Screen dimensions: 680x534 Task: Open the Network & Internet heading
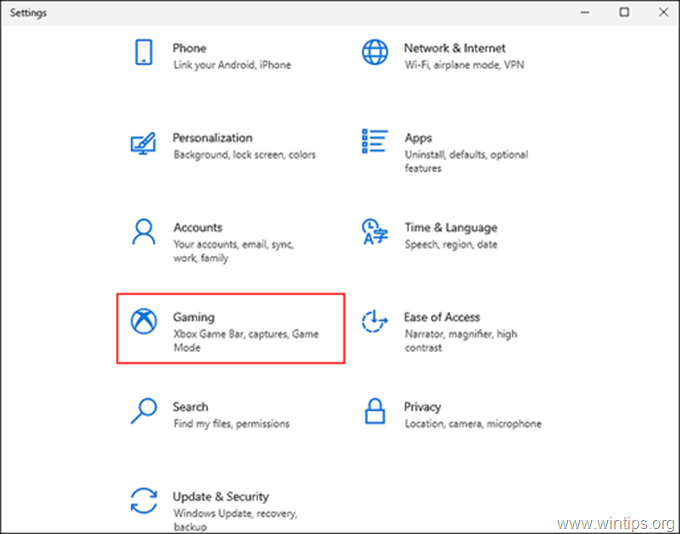(x=454, y=48)
